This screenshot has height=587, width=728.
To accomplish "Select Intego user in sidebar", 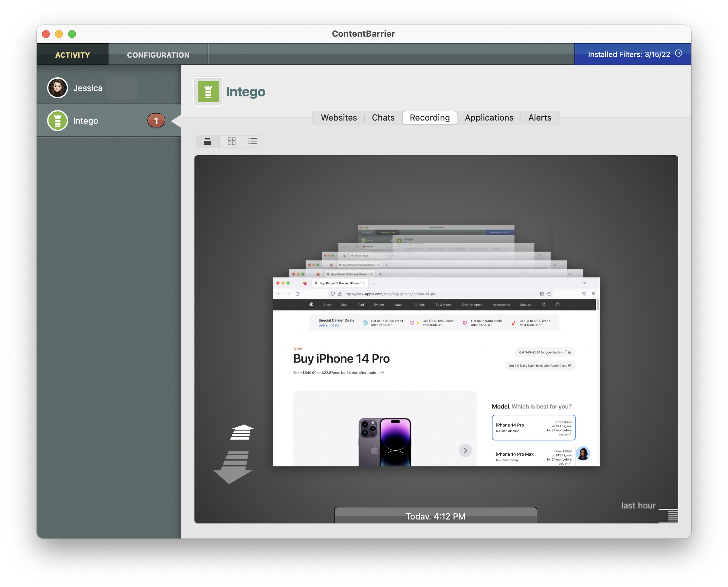I will point(108,121).
